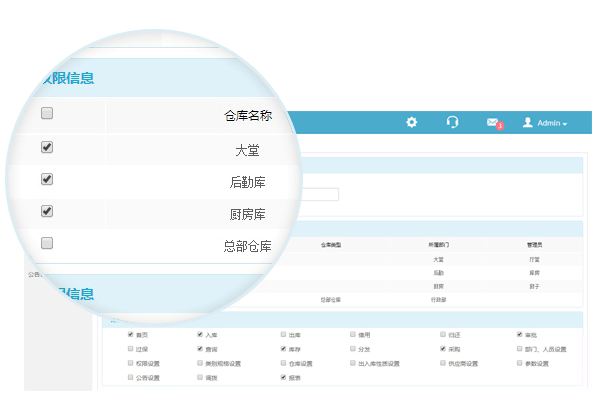Click the text input field below header
Image resolution: width=600 pixels, height=416 pixels.
point(320,194)
